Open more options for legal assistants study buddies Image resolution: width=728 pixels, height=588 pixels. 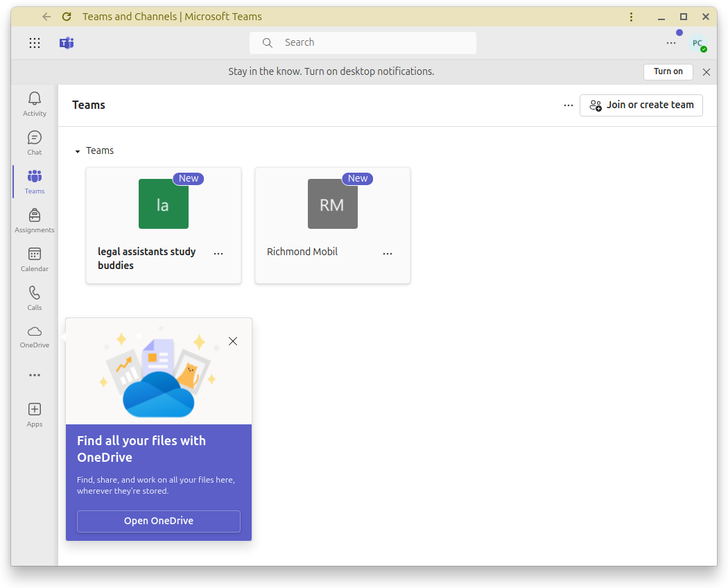coord(218,254)
